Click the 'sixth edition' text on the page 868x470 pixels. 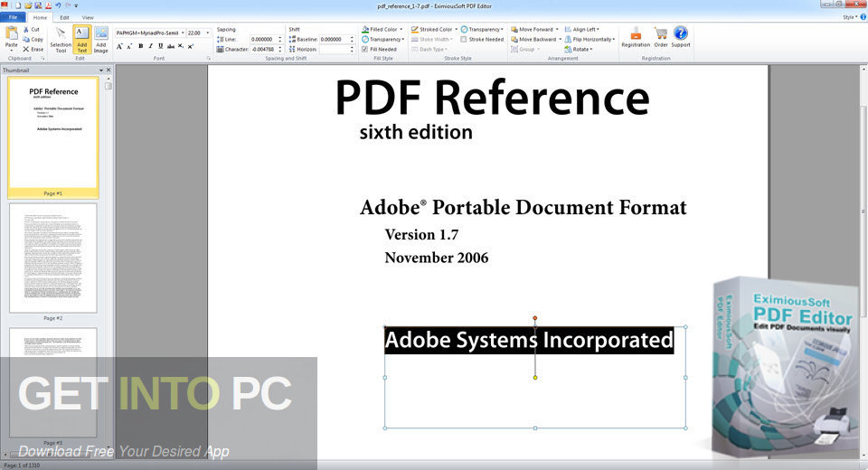(x=416, y=132)
